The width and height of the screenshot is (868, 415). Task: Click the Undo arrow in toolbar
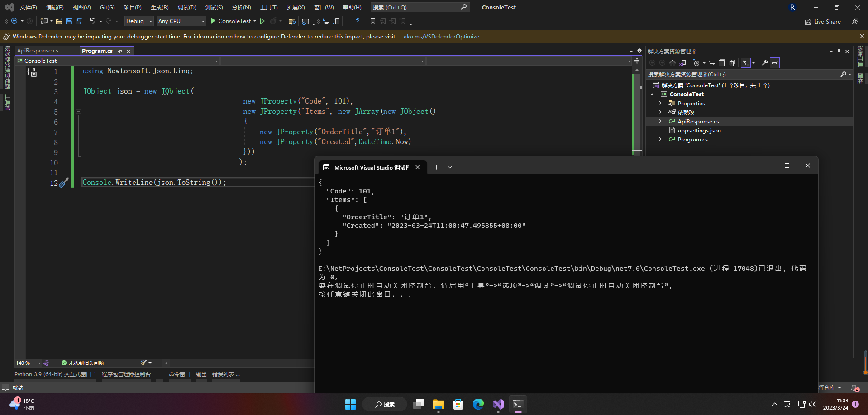(x=93, y=21)
